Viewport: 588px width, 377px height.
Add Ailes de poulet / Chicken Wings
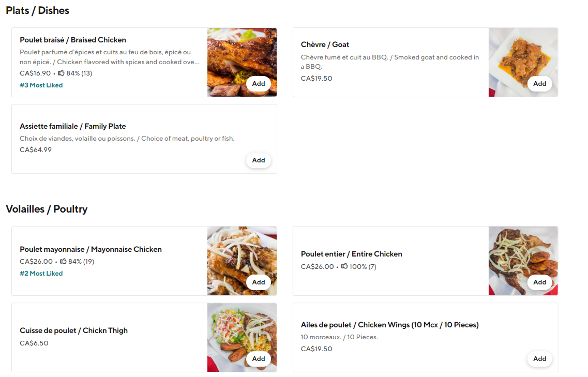pos(539,359)
